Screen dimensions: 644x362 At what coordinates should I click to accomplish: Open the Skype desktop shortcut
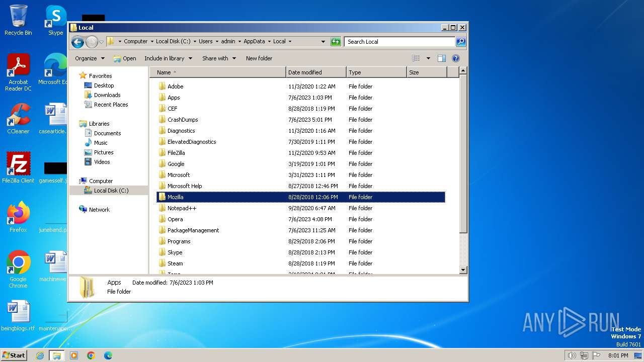click(x=55, y=20)
